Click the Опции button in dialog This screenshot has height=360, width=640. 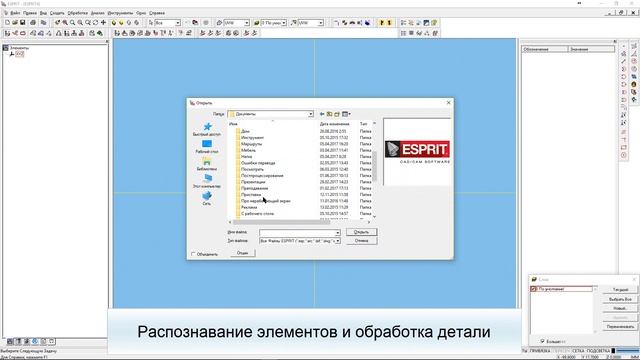click(x=242, y=253)
